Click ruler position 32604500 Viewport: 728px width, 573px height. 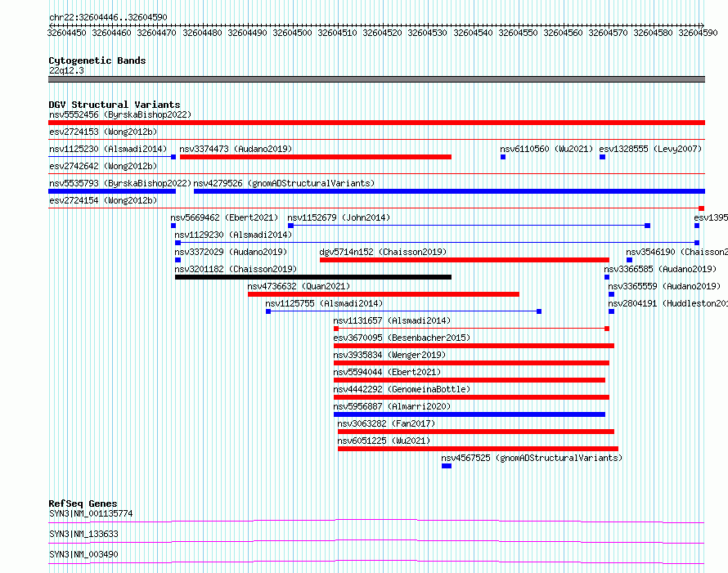292,33
